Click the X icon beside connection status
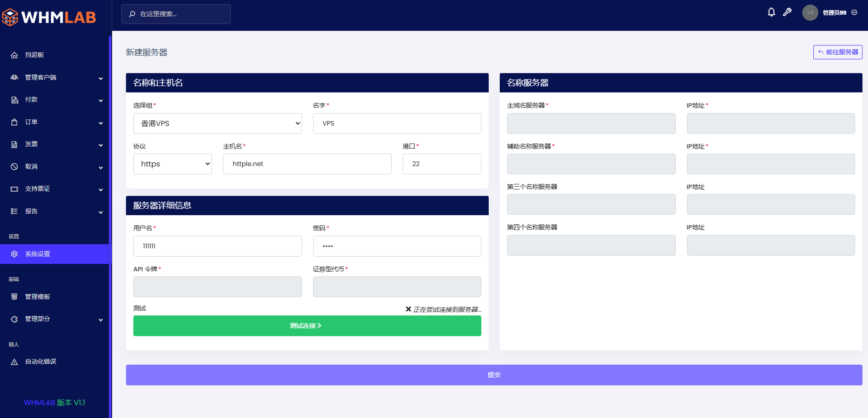Screen dimensions: 868x418 408,309
